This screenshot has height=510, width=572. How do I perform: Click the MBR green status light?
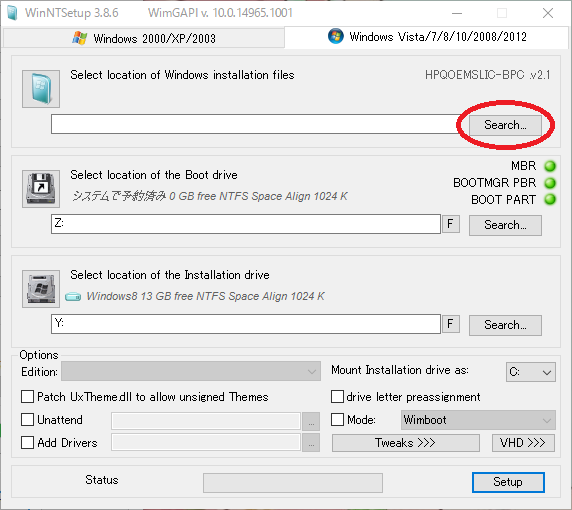click(550, 166)
